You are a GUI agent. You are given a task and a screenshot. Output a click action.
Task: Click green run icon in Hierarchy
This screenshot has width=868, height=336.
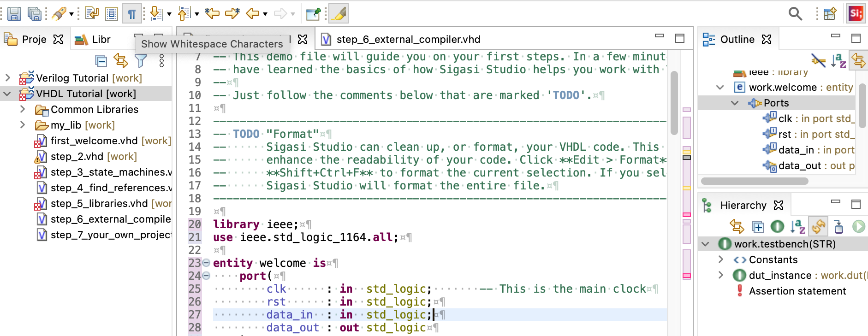pyautogui.click(x=859, y=226)
